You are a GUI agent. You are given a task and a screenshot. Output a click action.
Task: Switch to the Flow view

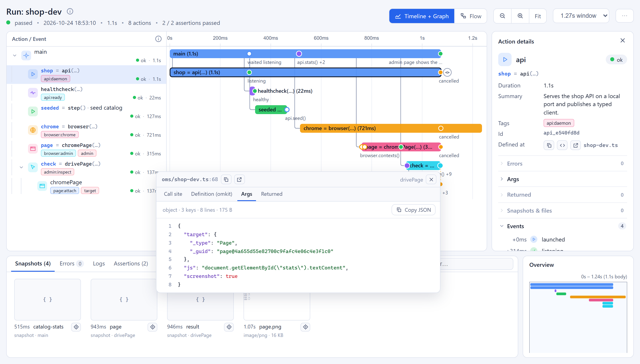click(x=471, y=16)
